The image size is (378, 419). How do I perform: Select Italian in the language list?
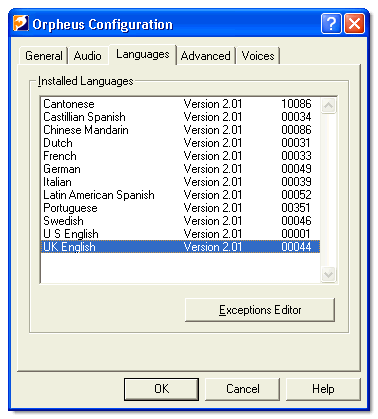[180, 182]
